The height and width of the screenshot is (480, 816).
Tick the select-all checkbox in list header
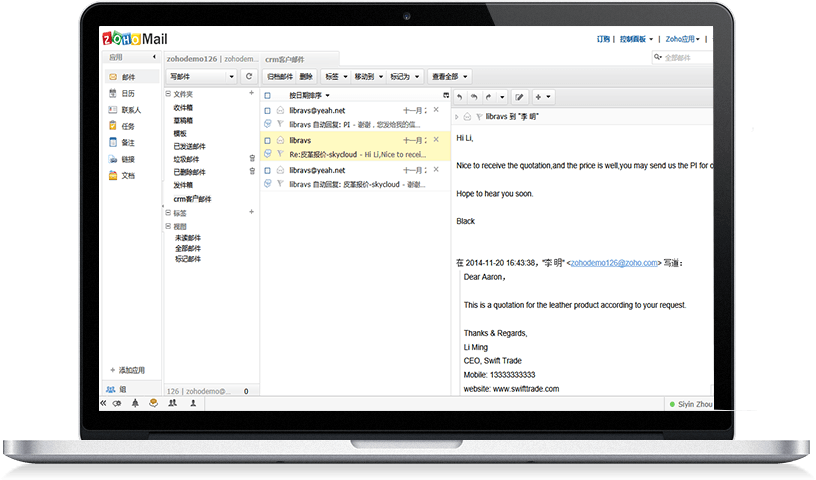[x=267, y=95]
